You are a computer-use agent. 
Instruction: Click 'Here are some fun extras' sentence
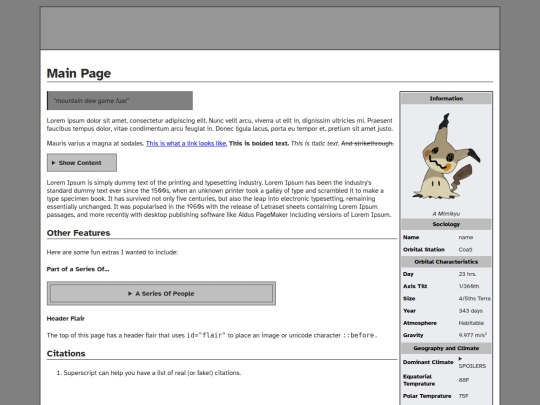click(112, 252)
